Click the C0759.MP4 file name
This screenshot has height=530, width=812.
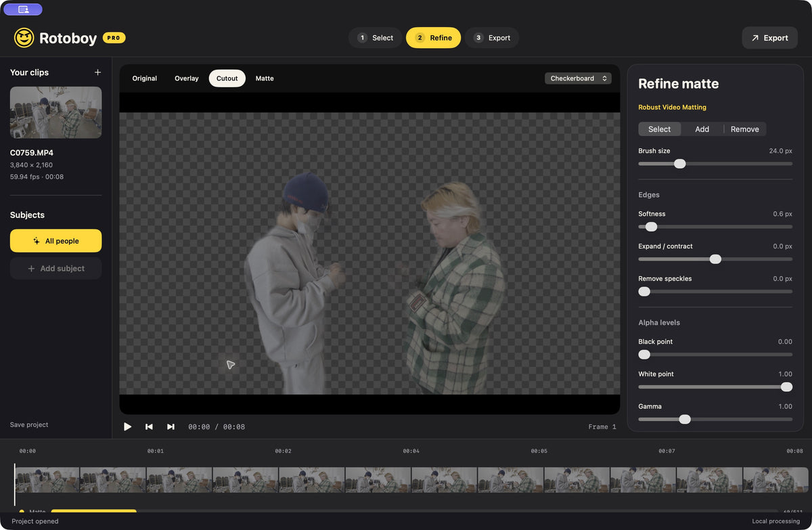coord(32,153)
